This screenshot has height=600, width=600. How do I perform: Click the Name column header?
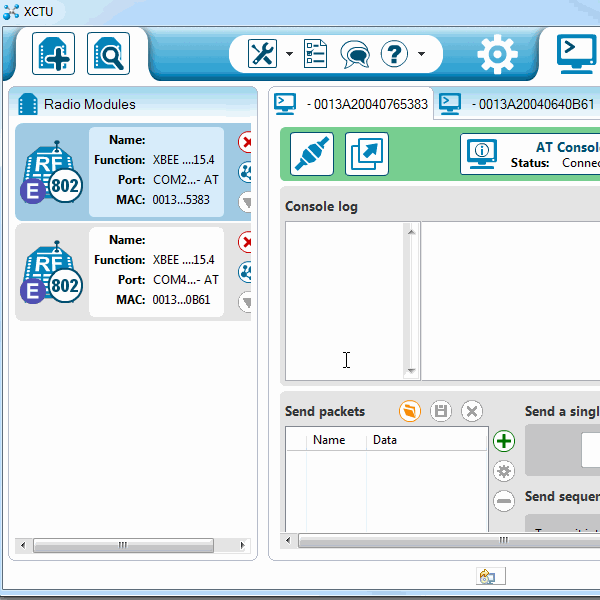[x=336, y=440]
